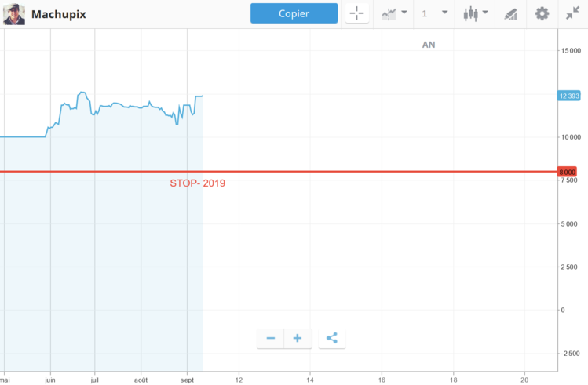Click the Copier button
The width and height of the screenshot is (588, 385).
294,13
